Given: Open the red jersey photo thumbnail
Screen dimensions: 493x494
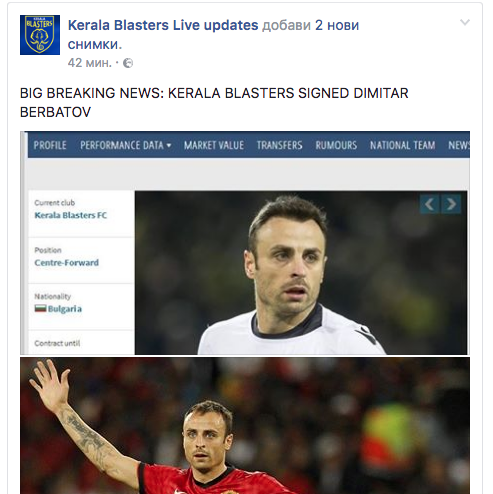Looking at the screenshot, I should [x=245, y=426].
